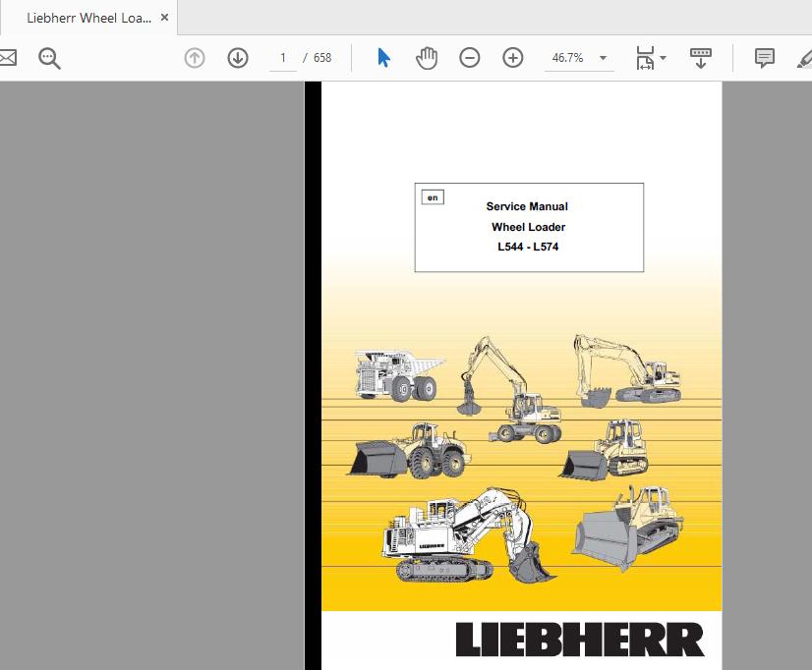
Task: Activate the hand pan tool
Action: pos(427,57)
